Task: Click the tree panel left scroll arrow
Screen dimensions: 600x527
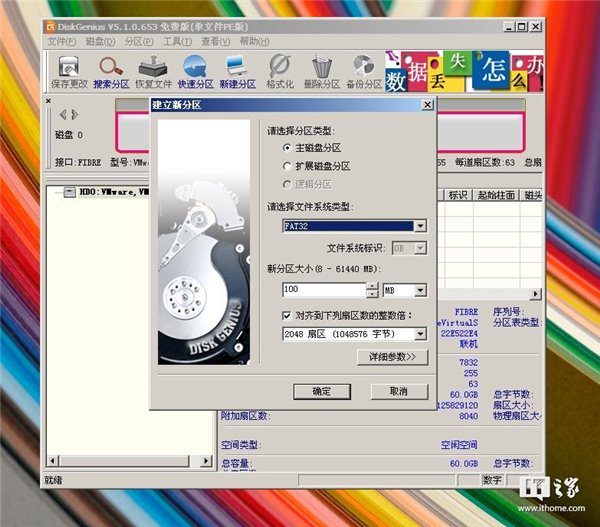Action: point(53,460)
